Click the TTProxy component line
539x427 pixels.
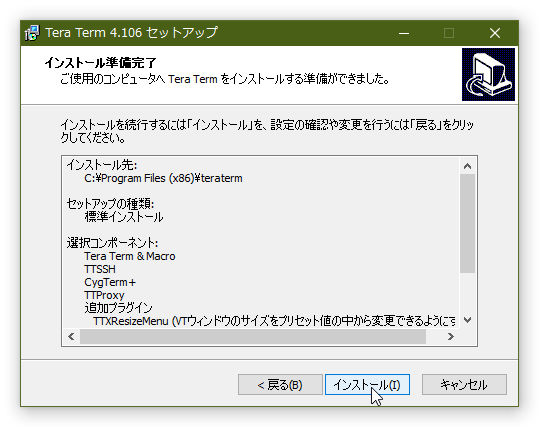[x=104, y=295]
